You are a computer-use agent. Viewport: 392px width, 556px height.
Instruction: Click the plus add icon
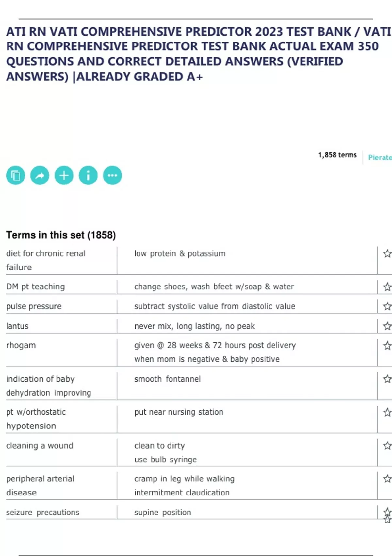pyautogui.click(x=64, y=176)
